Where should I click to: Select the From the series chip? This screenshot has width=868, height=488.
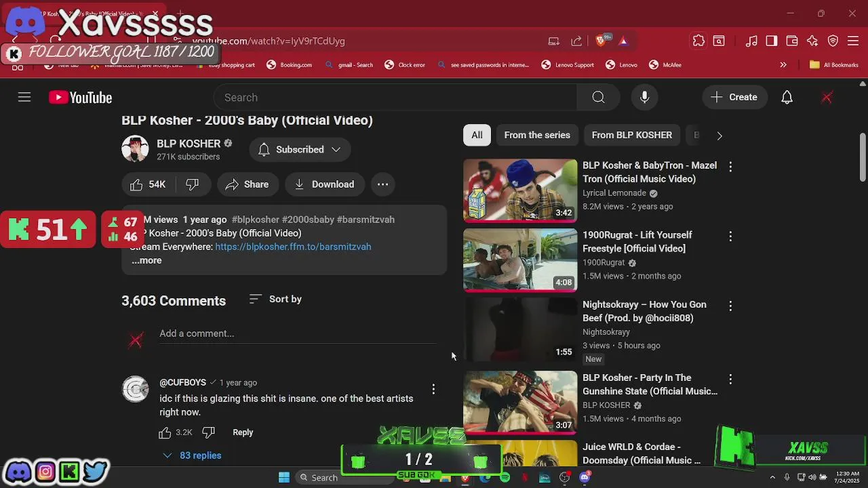537,135
